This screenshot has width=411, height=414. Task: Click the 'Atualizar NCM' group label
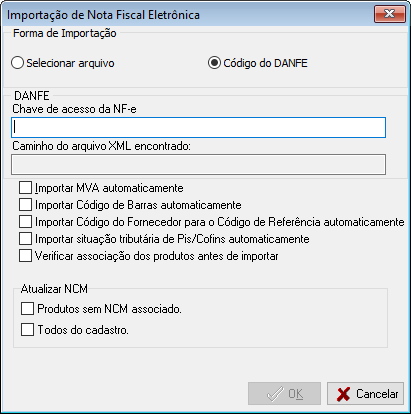tap(54, 289)
